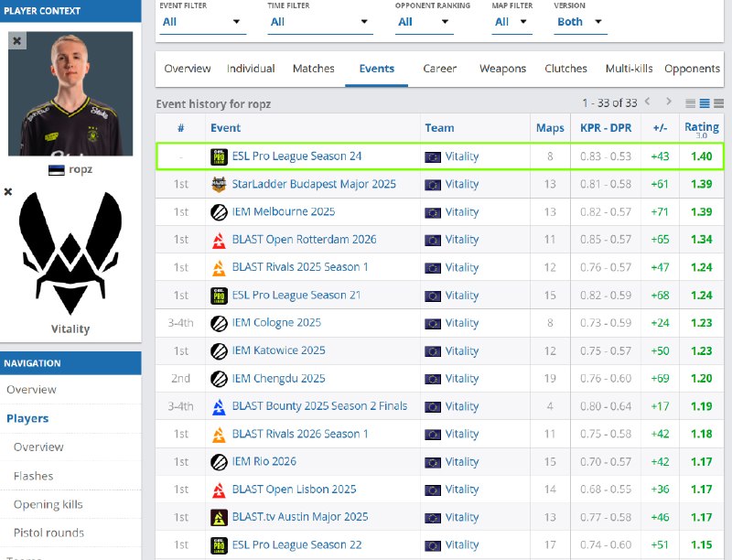Click the StarLadder Budapest Major 2025 event logo
The height and width of the screenshot is (560, 732).
[x=219, y=184]
